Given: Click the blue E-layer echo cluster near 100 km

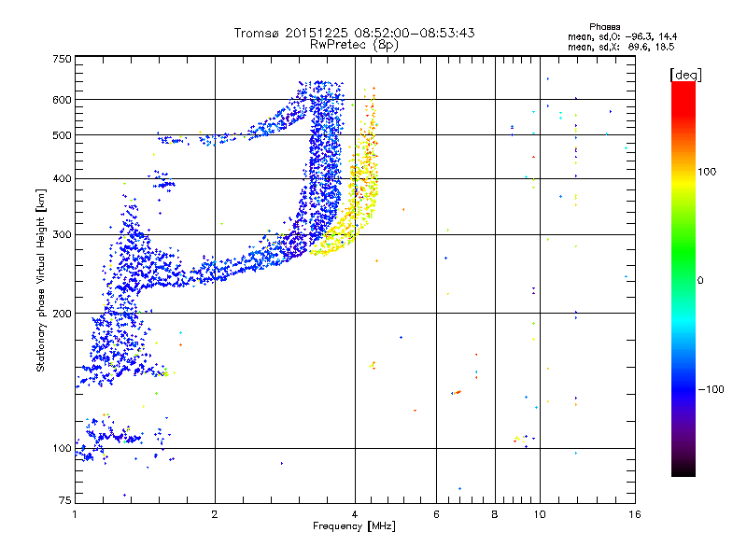Looking at the screenshot, I should pos(109,436).
